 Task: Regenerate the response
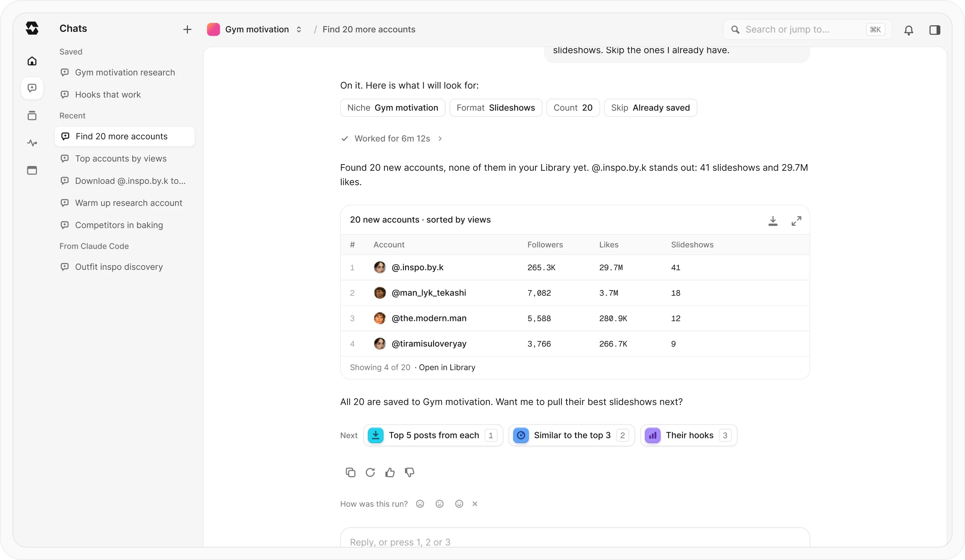[x=370, y=472]
